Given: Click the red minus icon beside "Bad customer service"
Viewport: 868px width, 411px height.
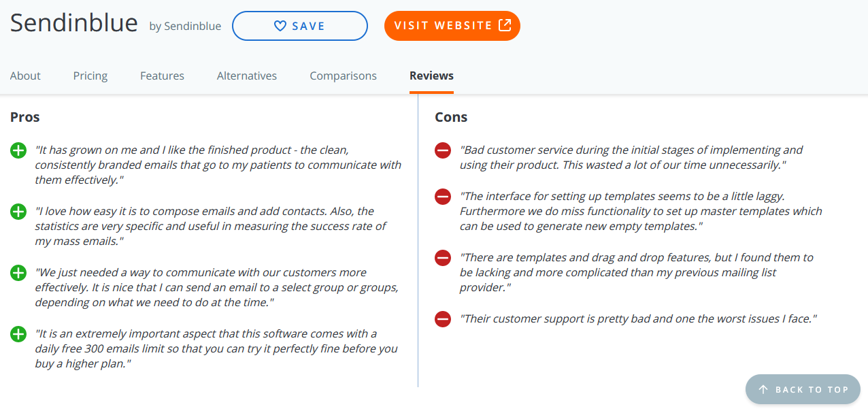Looking at the screenshot, I should tap(443, 150).
